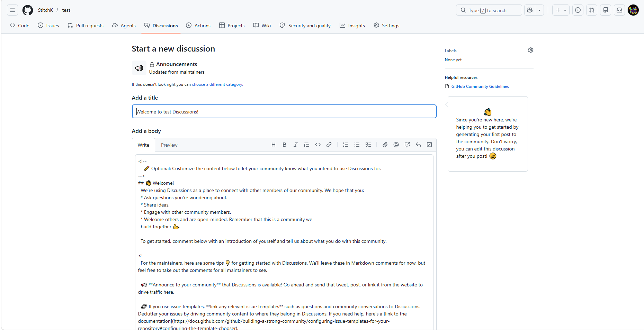Click the Announcements megaphone category icon
The width and height of the screenshot is (644, 330).
click(139, 68)
